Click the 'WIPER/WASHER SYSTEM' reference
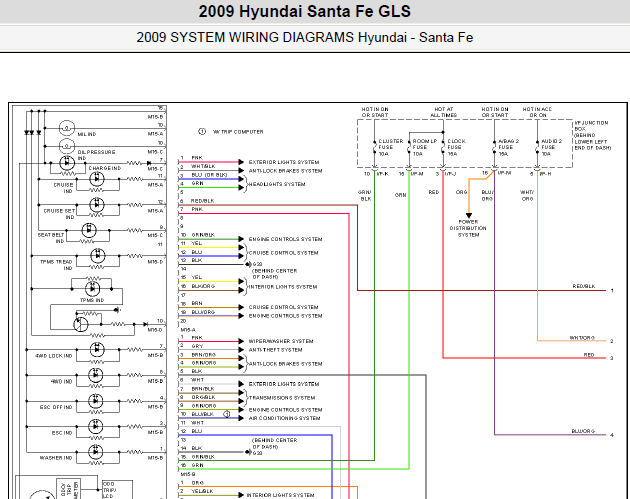 pyautogui.click(x=281, y=341)
